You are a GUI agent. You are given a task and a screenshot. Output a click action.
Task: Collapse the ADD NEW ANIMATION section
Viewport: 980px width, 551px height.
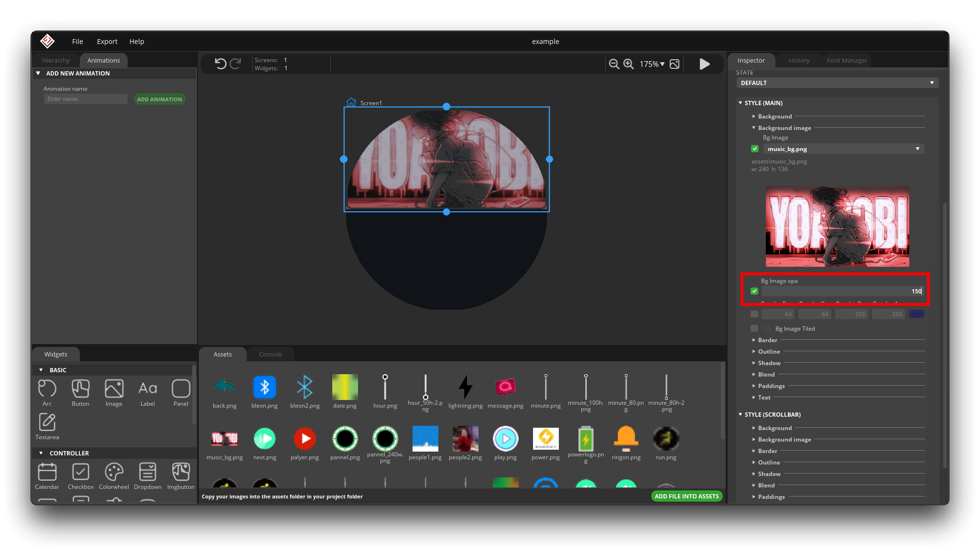[x=38, y=73]
